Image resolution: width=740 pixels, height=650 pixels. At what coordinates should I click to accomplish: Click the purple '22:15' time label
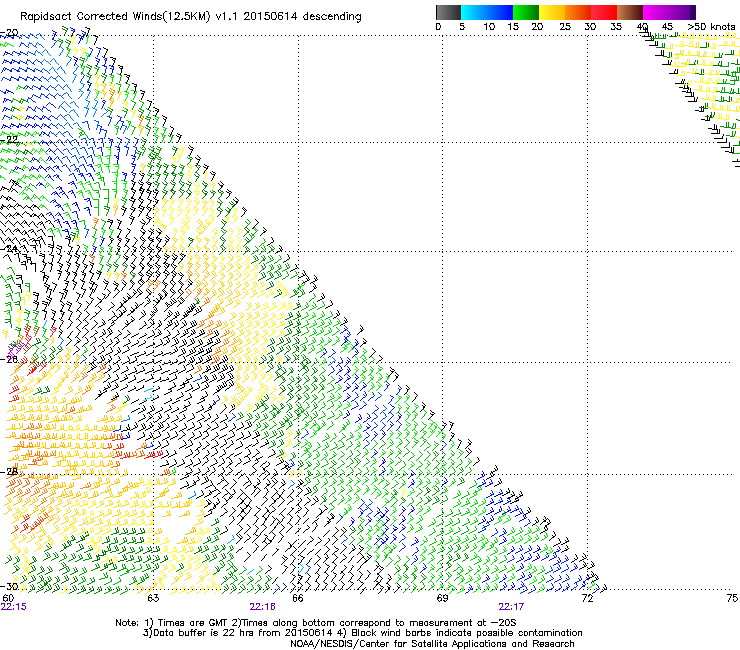(x=14, y=607)
